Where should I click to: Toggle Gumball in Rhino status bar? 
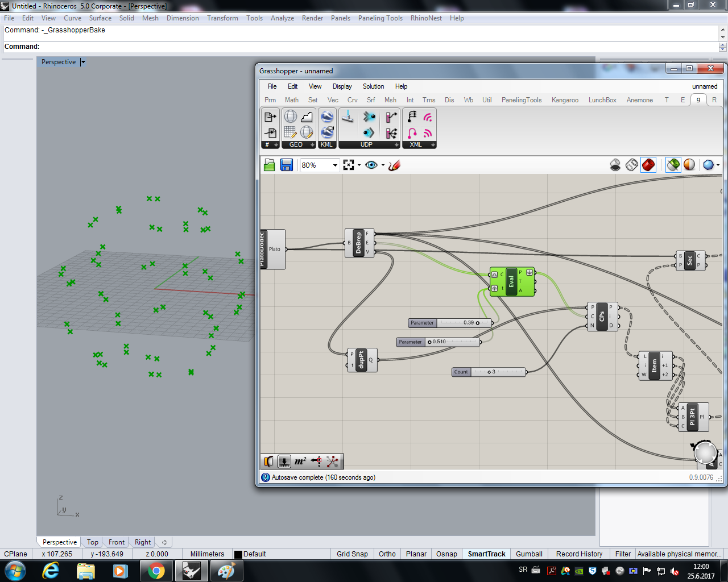[529, 554]
